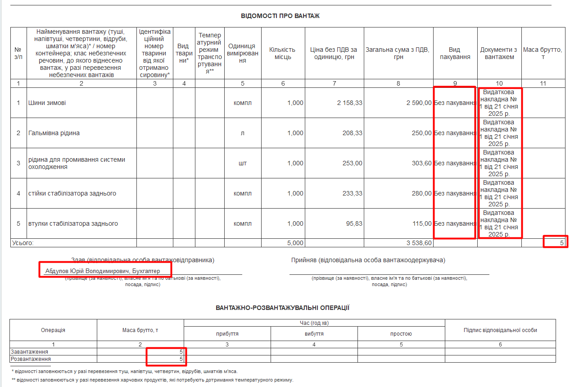Click heading ВАНТАЖНО-РОЗВАНТАЖУВАЛЬНІ ОПЕРАЦІЇ
This screenshot has width=588, height=387.
pyautogui.click(x=283, y=308)
